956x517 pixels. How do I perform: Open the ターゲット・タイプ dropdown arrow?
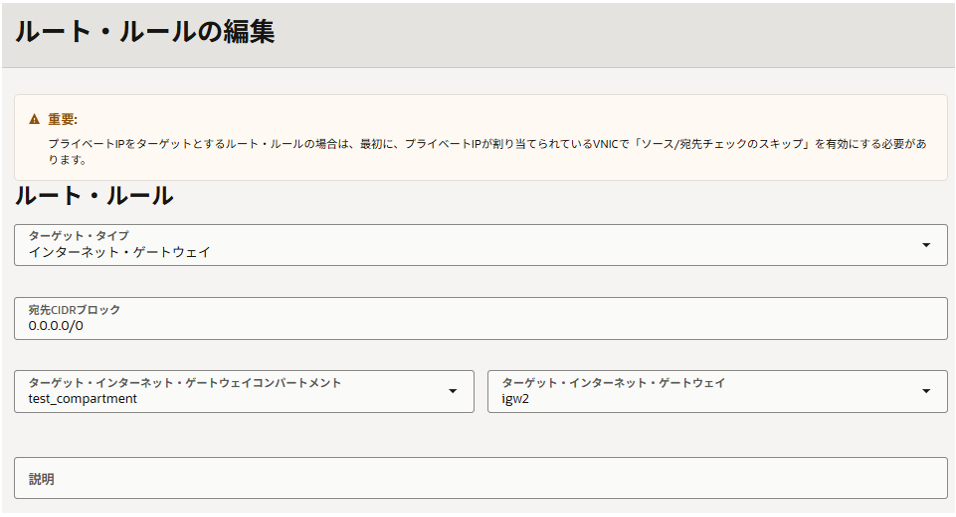(x=926, y=245)
